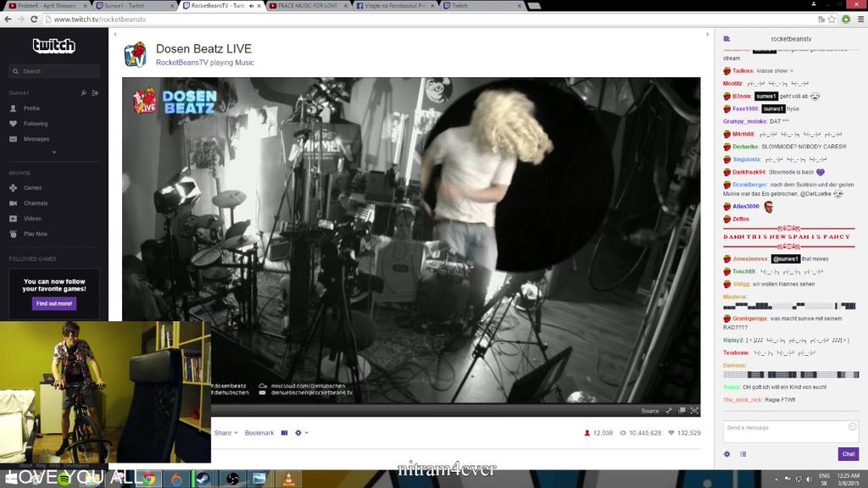
Task: Toggle theater mode icon below player
Action: point(285,433)
